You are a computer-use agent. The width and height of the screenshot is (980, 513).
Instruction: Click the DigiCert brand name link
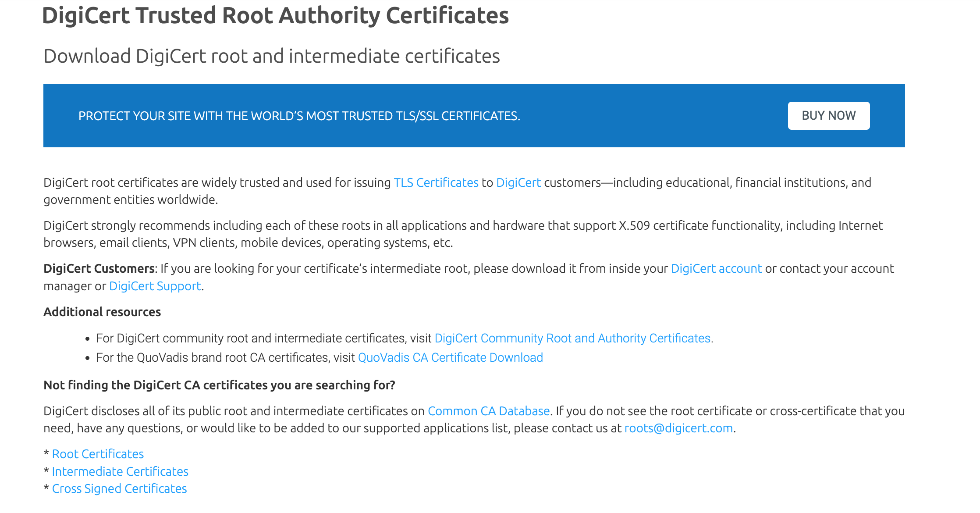(x=518, y=184)
